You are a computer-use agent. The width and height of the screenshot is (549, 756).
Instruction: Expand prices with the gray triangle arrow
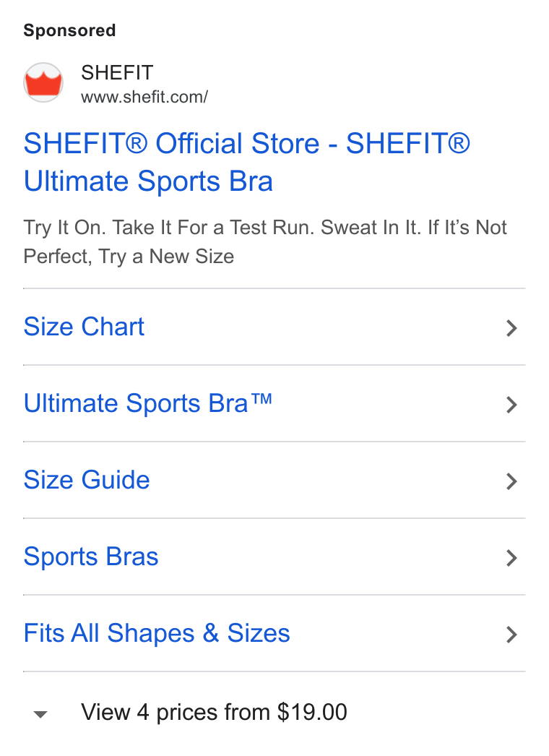point(40,714)
